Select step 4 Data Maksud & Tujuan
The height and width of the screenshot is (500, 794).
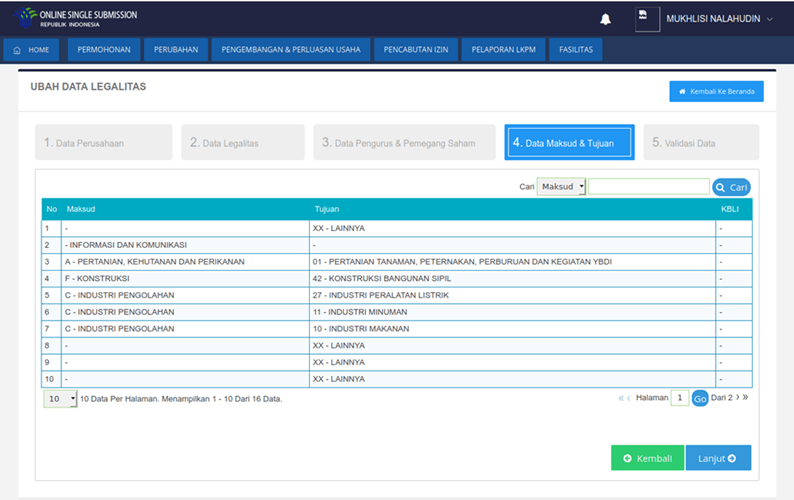click(x=569, y=142)
